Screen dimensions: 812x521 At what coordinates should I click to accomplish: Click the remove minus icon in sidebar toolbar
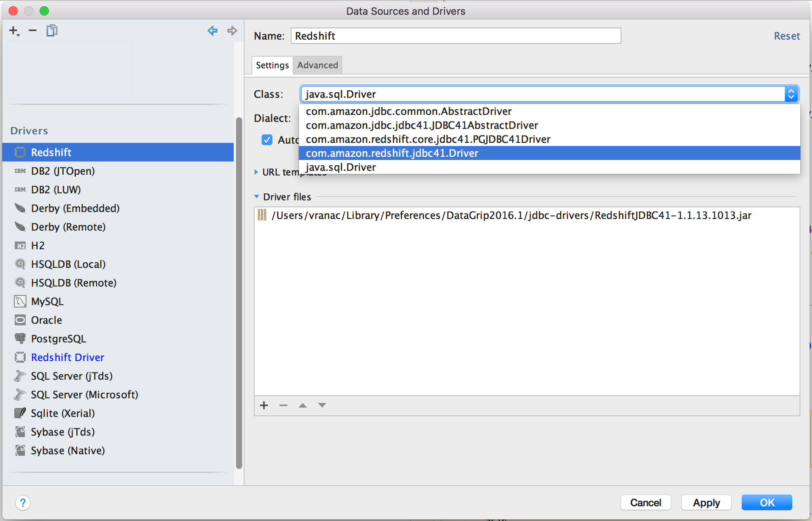coord(33,30)
